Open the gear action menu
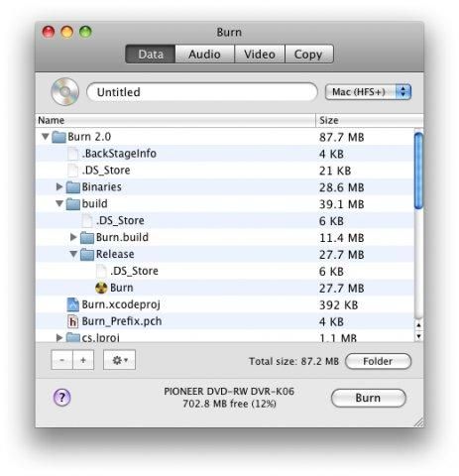This screenshot has width=459, height=476. coord(120,360)
